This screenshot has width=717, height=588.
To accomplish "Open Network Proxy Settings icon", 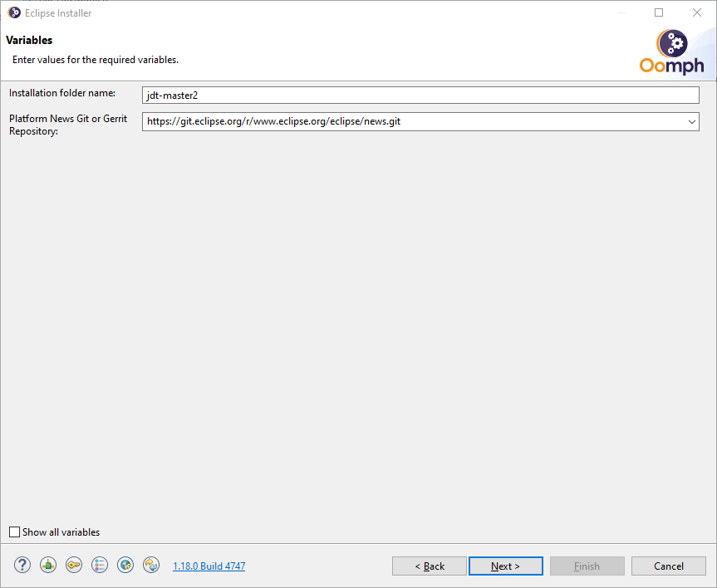I will [x=48, y=565].
